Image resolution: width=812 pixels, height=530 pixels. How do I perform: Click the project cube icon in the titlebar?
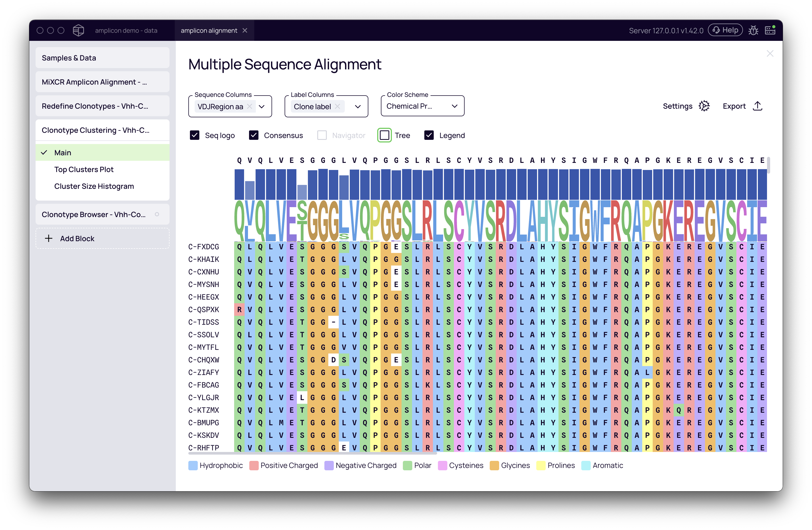pyautogui.click(x=78, y=30)
